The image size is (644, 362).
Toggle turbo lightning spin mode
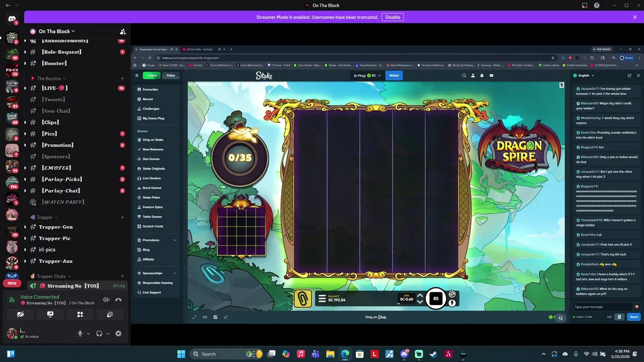point(452,303)
